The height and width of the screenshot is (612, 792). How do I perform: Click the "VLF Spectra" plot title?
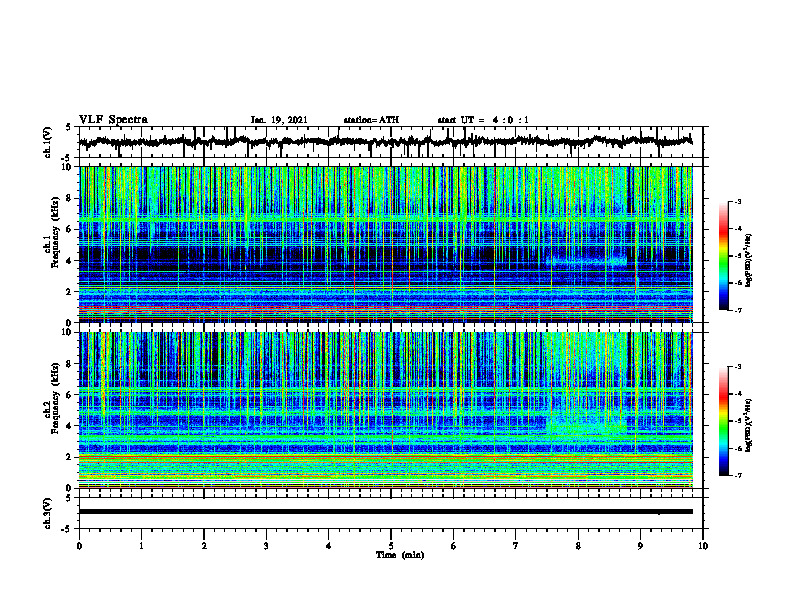click(113, 120)
